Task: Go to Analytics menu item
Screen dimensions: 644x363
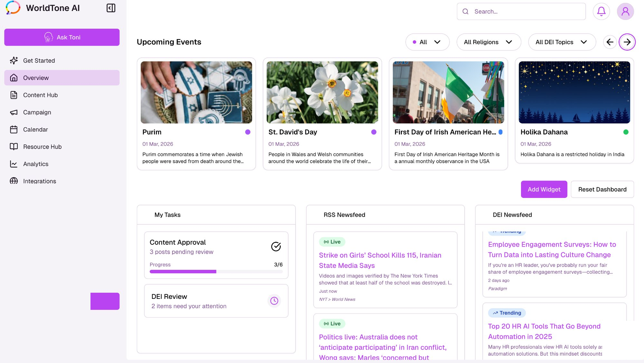Action: pyautogui.click(x=62, y=164)
